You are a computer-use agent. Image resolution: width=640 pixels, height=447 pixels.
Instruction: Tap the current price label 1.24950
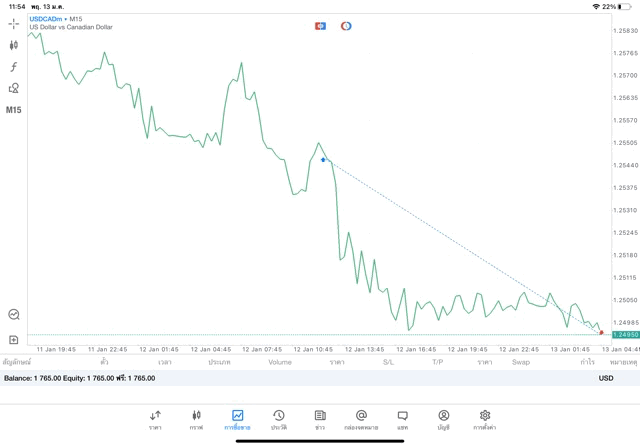pos(625,335)
